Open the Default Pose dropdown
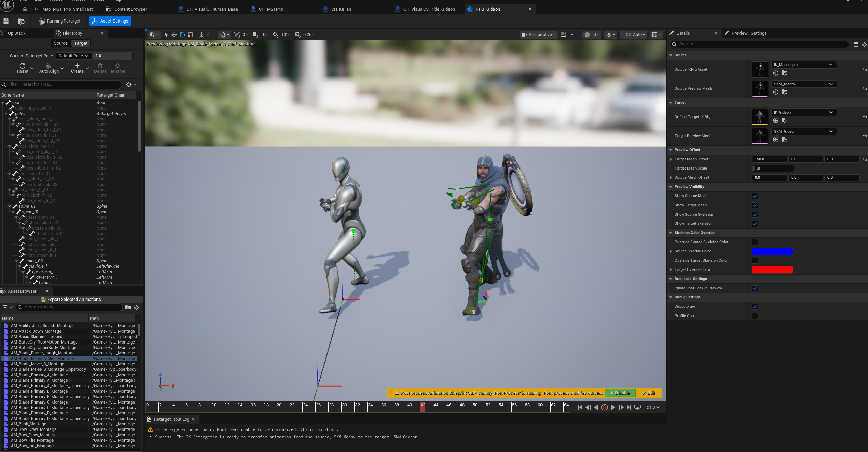 [x=73, y=56]
